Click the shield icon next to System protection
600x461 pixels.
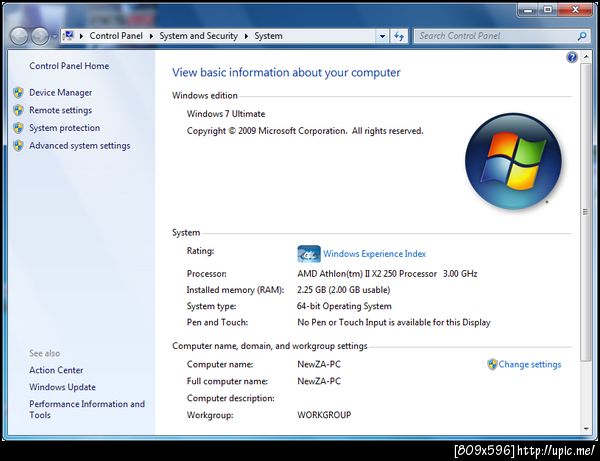18,128
